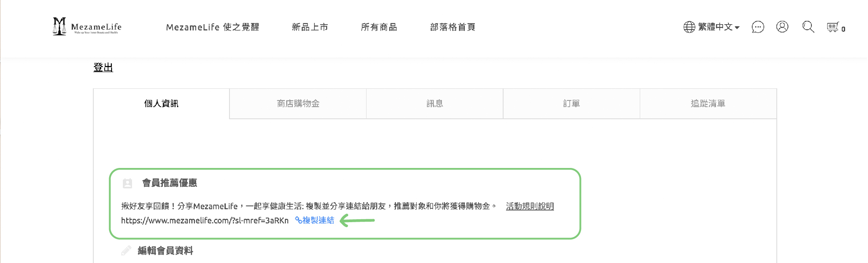Click the 編輯會員資料 heading
This screenshot has width=868, height=263.
tap(165, 250)
